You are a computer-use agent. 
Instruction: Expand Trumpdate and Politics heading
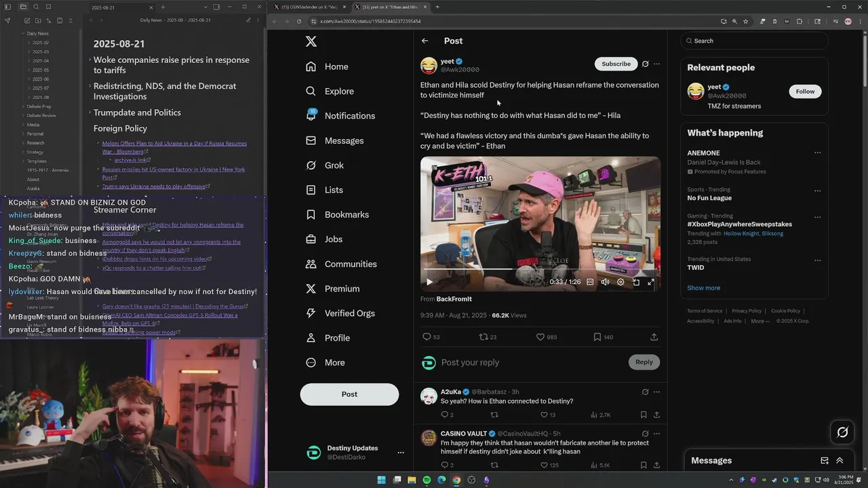point(90,113)
